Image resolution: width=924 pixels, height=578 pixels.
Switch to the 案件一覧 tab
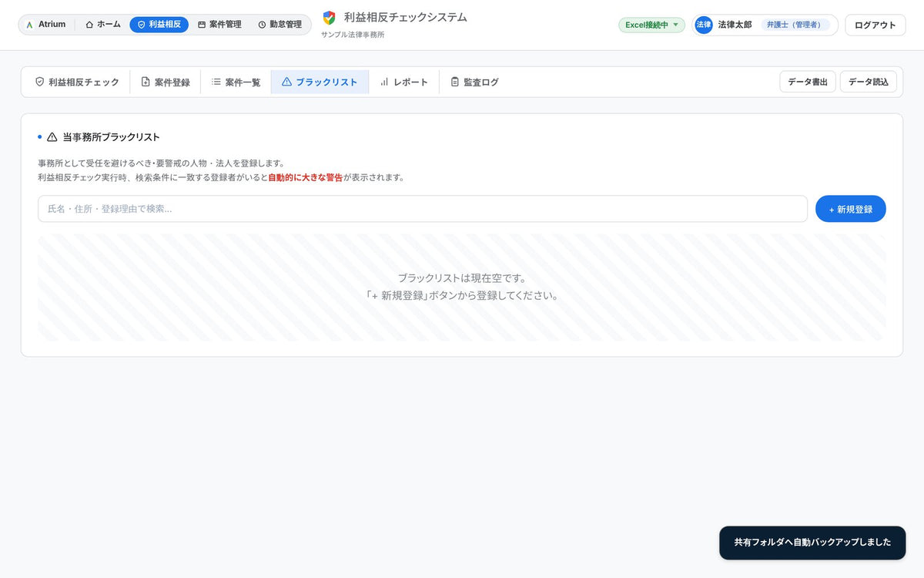236,82
